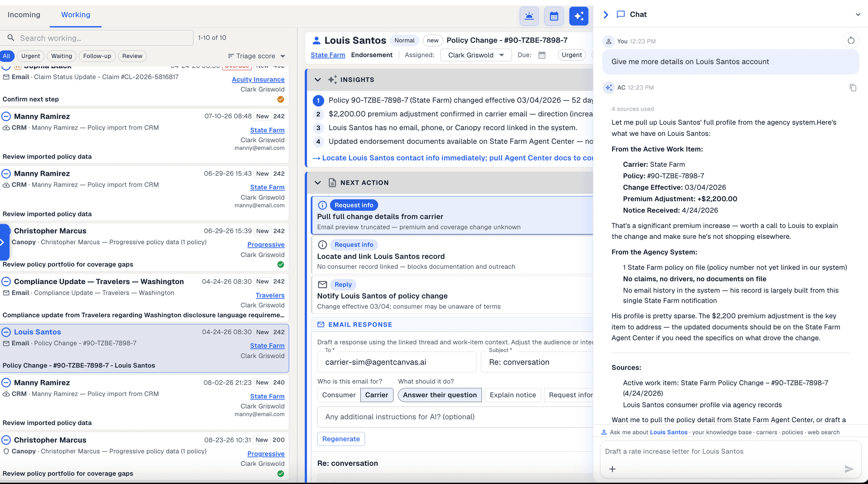Click Progressive link on 06-29-26 Christopher Marcus
Screen dimensions: 868x484
click(x=266, y=245)
